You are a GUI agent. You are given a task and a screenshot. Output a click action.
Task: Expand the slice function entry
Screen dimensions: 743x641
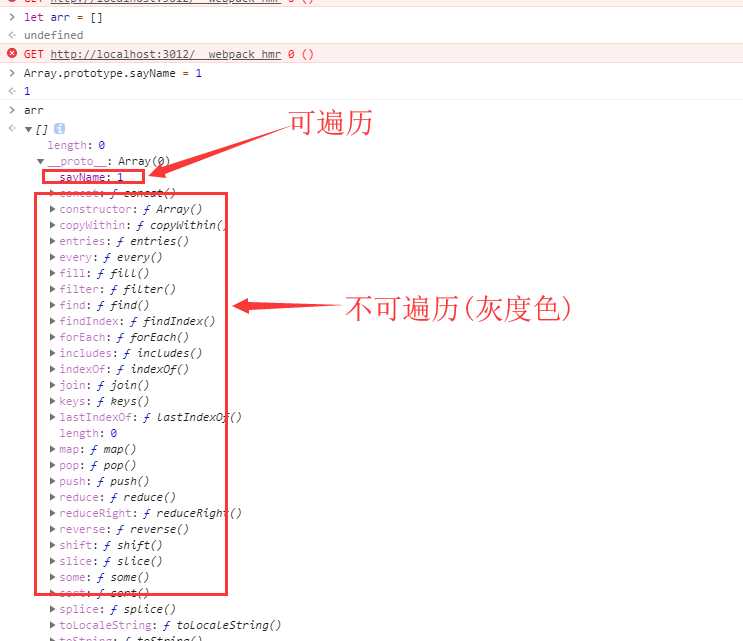point(53,561)
